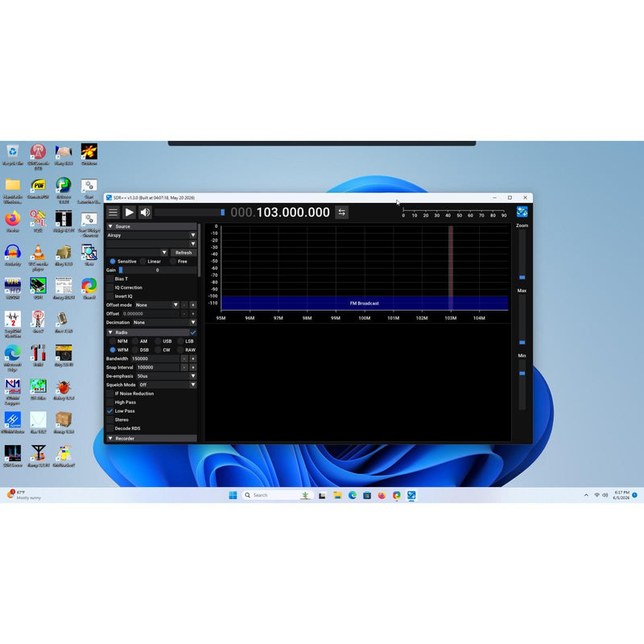Open Firefox from the taskbar
Image resolution: width=644 pixels, height=644 pixels.
click(x=382, y=495)
